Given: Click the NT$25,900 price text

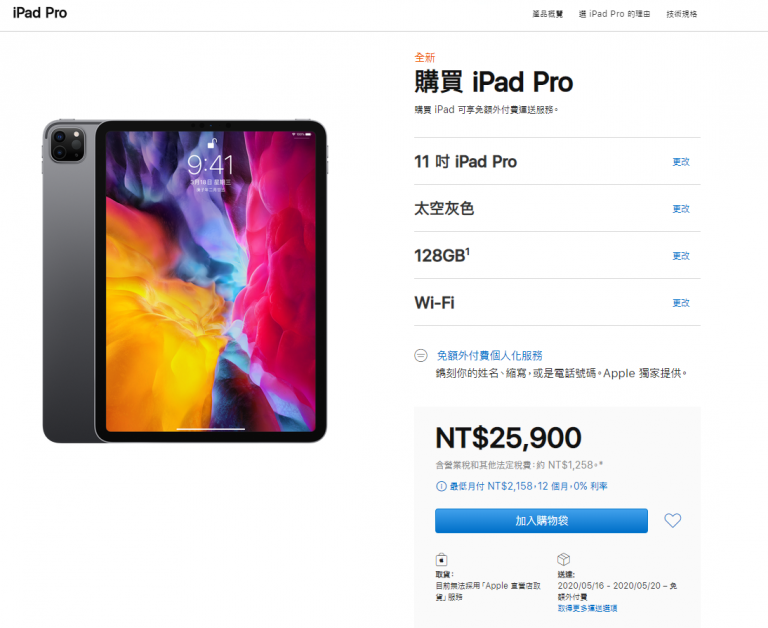Looking at the screenshot, I should pyautogui.click(x=508, y=437).
